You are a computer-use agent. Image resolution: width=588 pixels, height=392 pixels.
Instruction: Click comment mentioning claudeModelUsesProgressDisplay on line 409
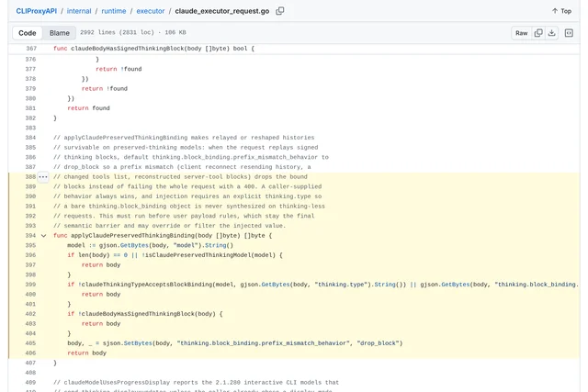point(196,383)
